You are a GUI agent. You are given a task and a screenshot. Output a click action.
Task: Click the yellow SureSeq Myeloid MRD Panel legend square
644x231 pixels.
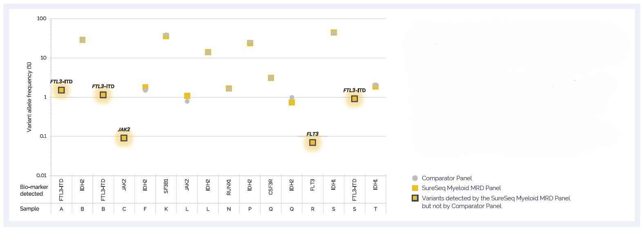coord(415,188)
